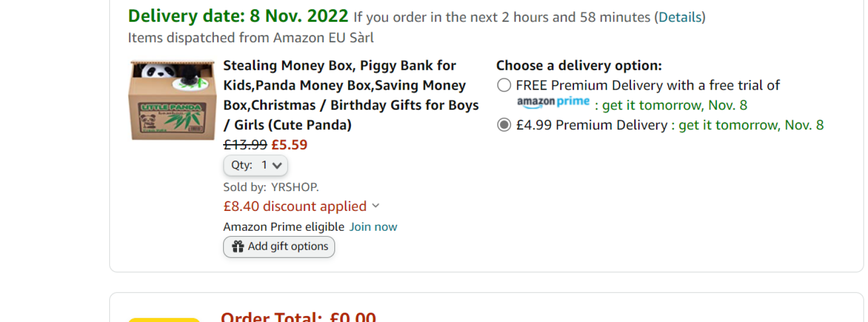Click the Amazon Prime logo
868x322 pixels.
pyautogui.click(x=553, y=102)
